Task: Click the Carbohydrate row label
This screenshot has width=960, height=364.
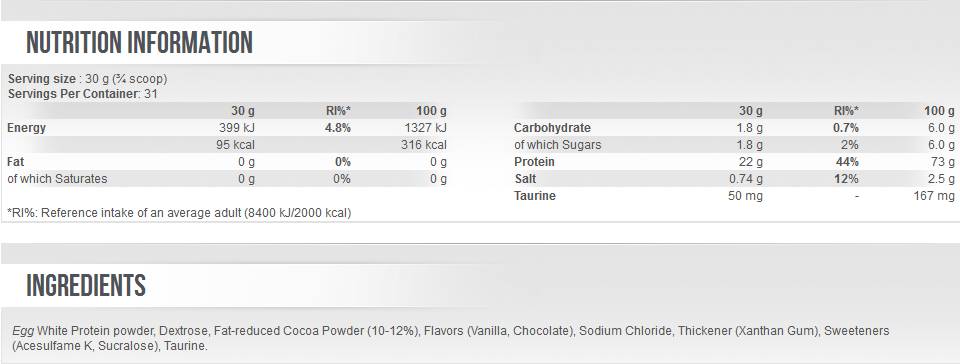Action: pyautogui.click(x=552, y=128)
